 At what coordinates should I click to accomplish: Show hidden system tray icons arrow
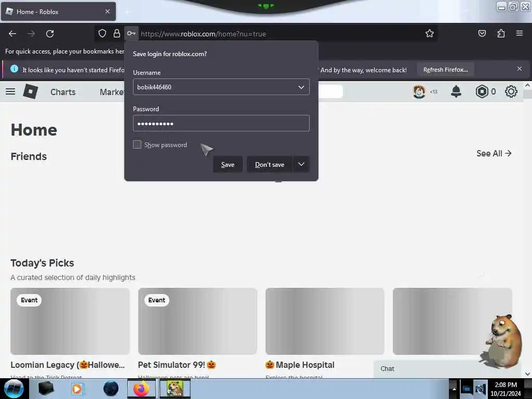454,389
